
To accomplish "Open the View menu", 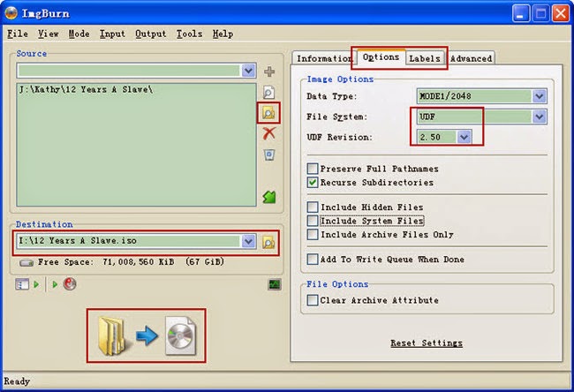I will click(49, 34).
